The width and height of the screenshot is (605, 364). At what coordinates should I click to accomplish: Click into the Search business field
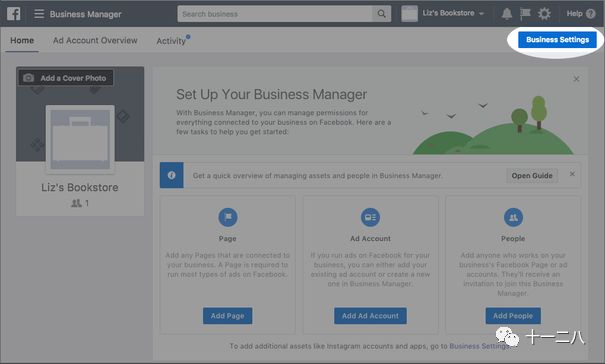pos(275,14)
